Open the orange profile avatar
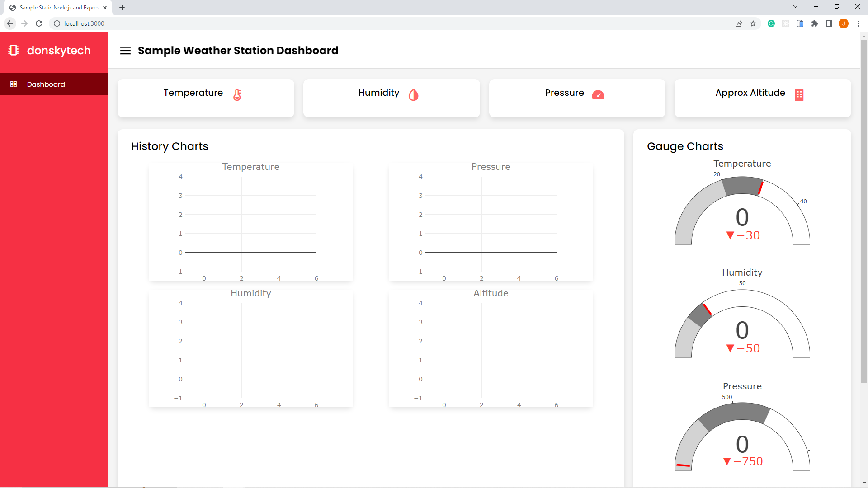The image size is (868, 488). pyautogui.click(x=844, y=23)
